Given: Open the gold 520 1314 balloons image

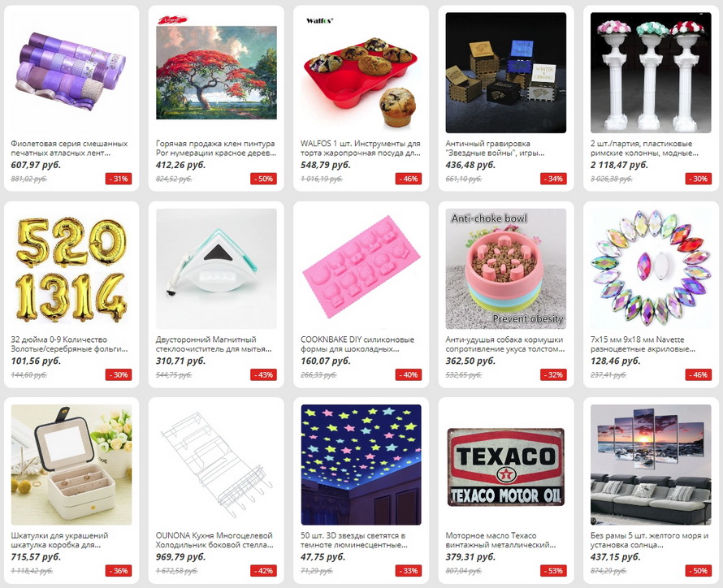Looking at the screenshot, I should [x=71, y=269].
